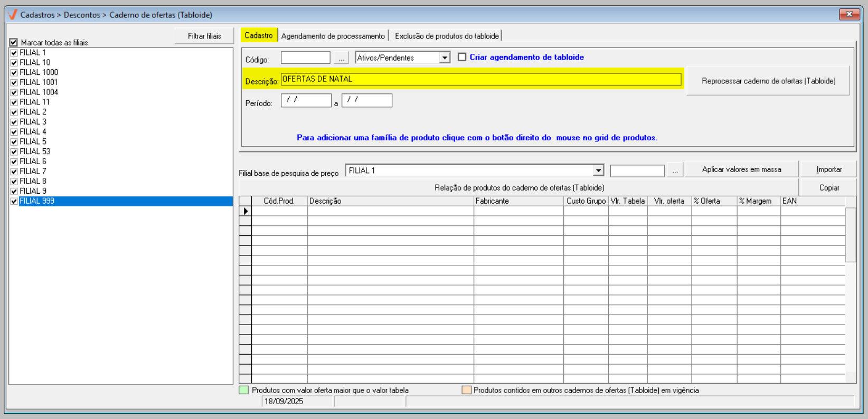Screen dimensions: 868x419
Task: Click the green legend color swatch
Action: pos(244,390)
